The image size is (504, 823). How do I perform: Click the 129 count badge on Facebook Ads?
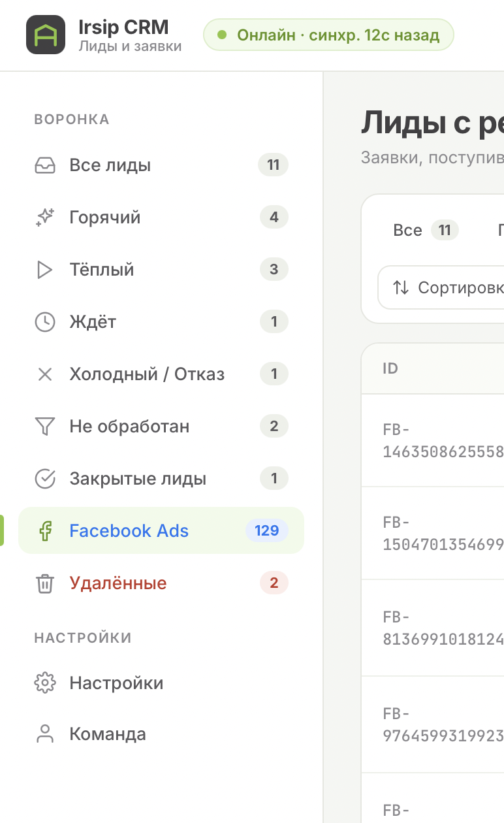click(266, 531)
